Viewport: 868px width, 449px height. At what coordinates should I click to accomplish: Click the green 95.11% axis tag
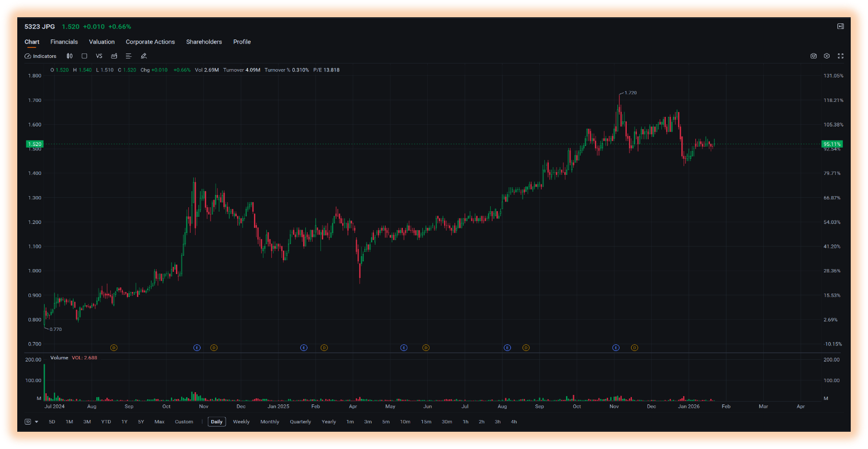pyautogui.click(x=832, y=144)
